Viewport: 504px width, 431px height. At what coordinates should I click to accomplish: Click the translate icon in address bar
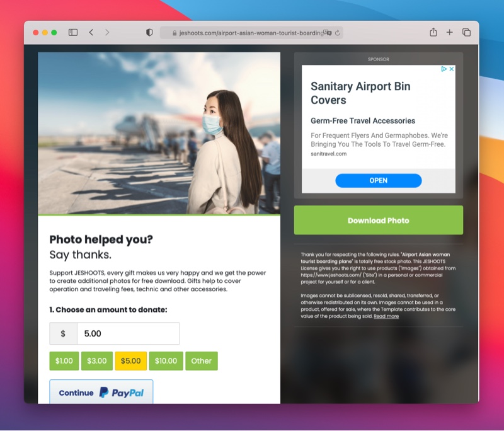pyautogui.click(x=327, y=33)
